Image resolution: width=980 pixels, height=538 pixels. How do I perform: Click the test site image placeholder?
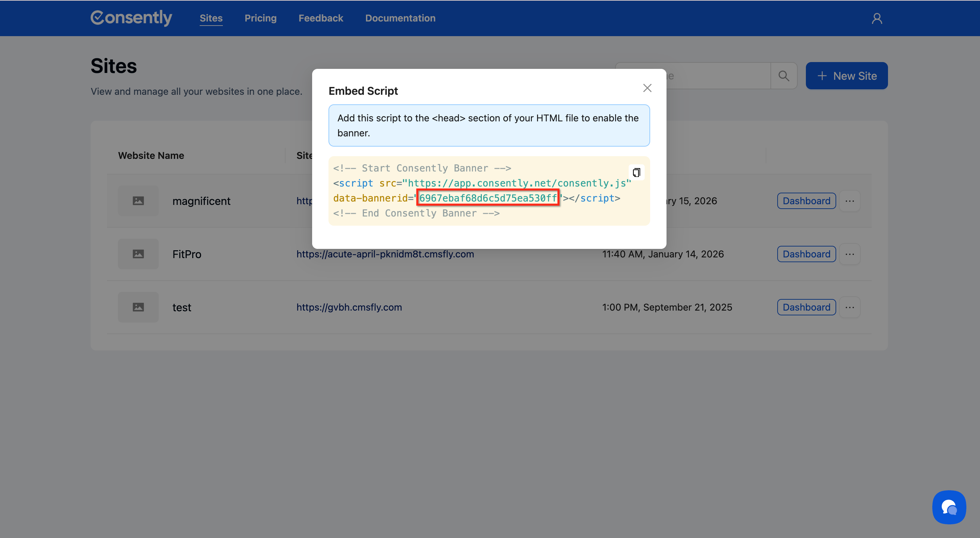pyautogui.click(x=138, y=307)
